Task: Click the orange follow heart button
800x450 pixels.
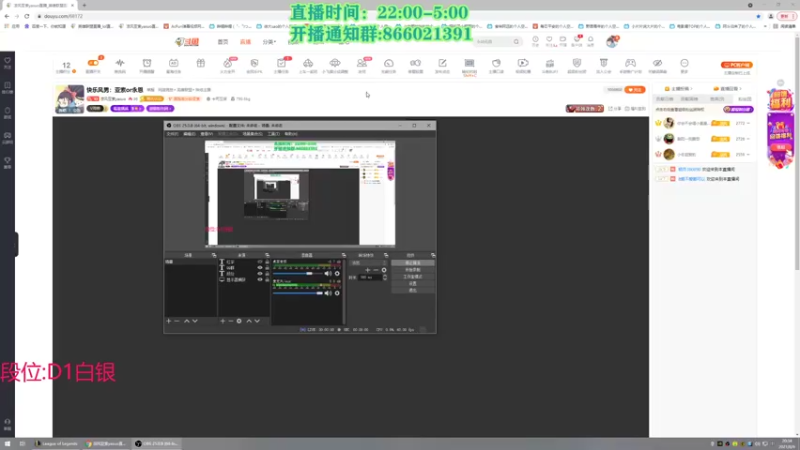Action: coord(635,90)
